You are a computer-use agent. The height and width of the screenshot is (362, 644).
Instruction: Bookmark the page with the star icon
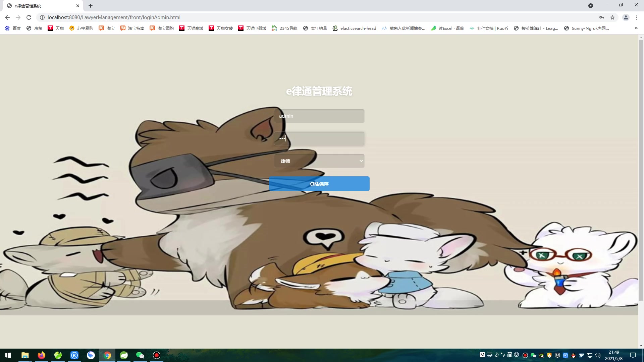(x=613, y=17)
